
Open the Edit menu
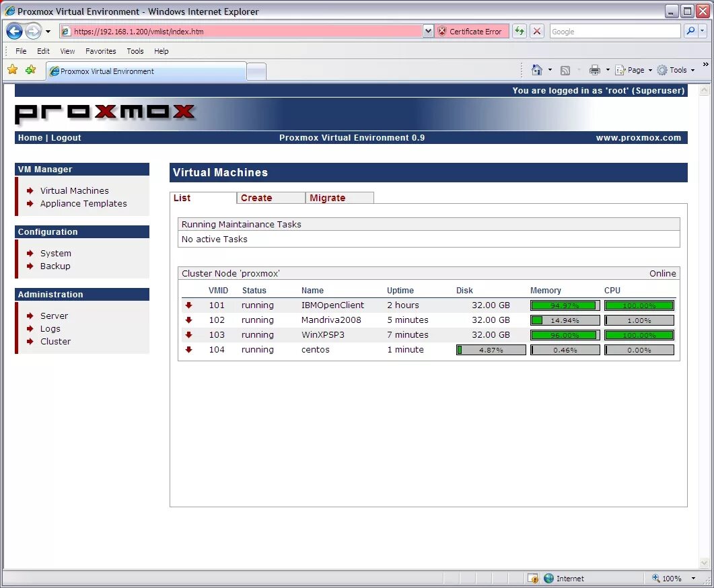43,51
